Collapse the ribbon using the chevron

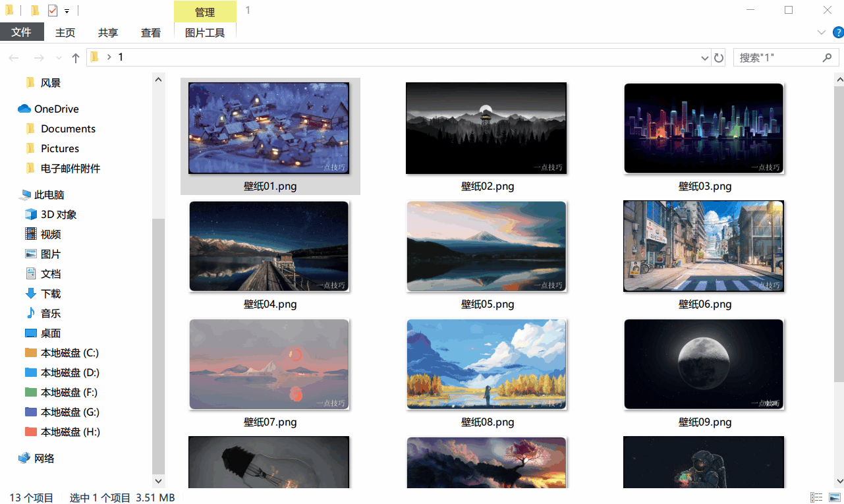pos(821,32)
